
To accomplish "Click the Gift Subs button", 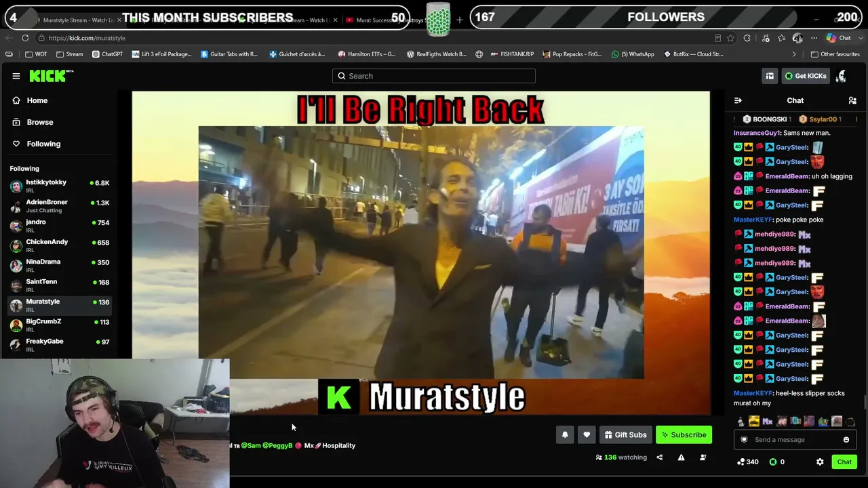I will point(625,435).
